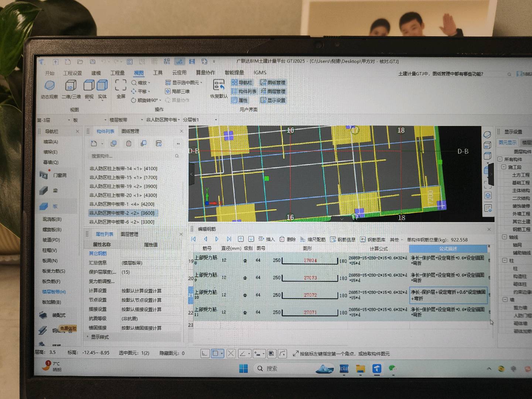Move rebar row up icon
The image size is (532, 399).
pos(241,239)
